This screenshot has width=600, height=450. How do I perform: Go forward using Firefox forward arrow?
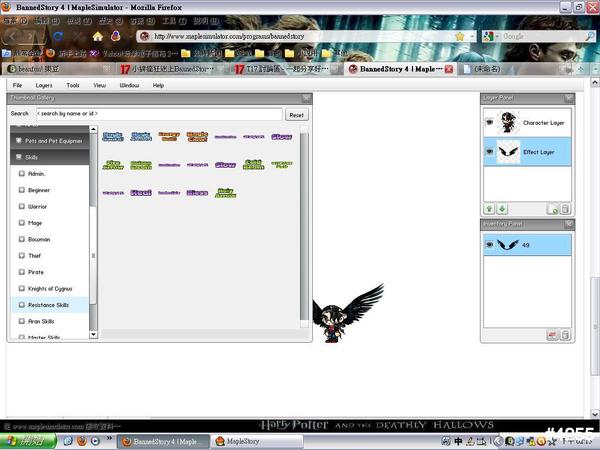pos(31,37)
